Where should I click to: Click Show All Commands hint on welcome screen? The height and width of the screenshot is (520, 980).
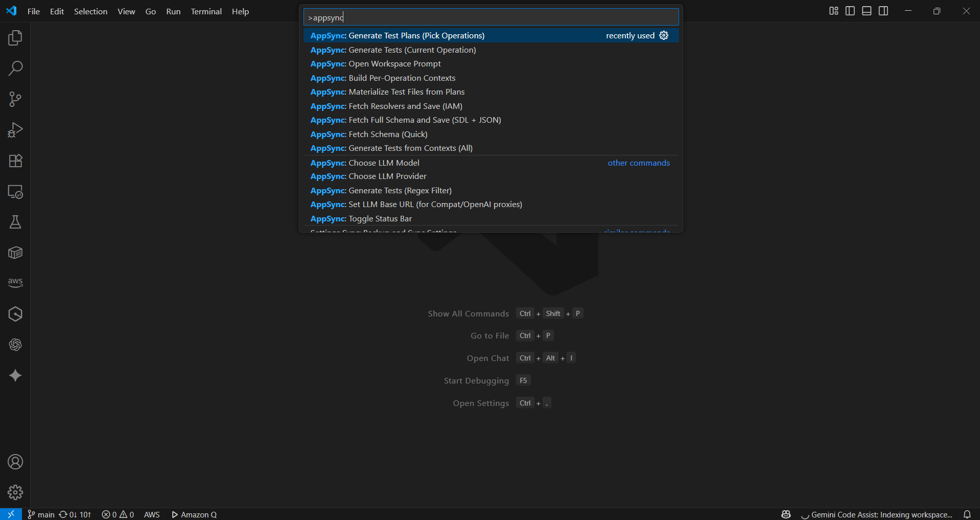point(469,313)
